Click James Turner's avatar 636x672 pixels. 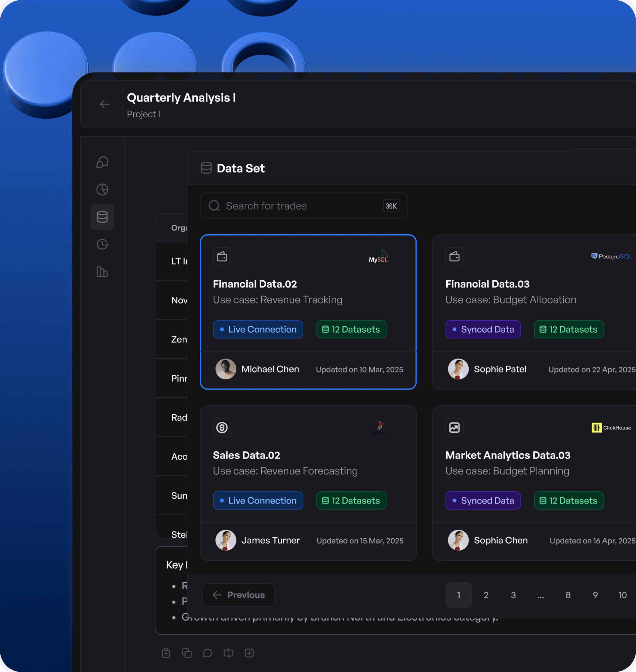click(226, 540)
